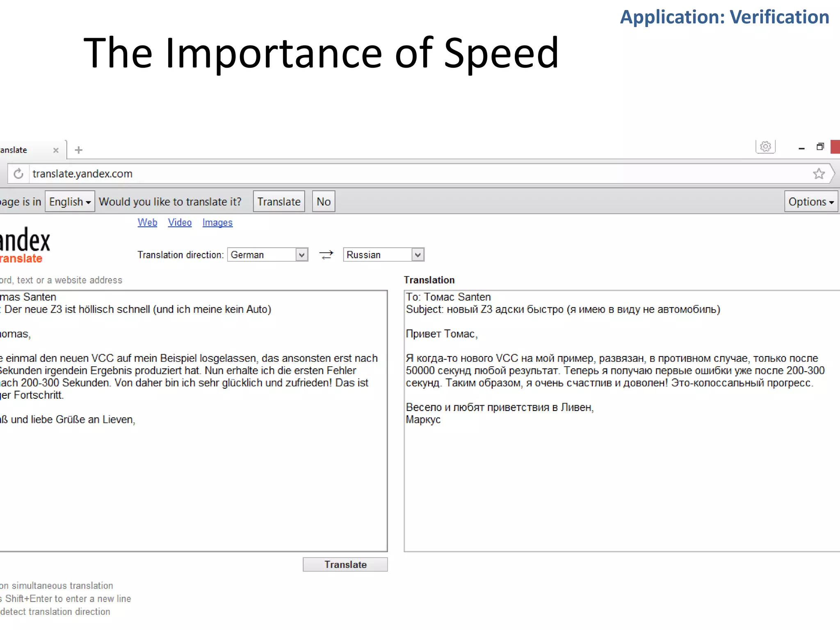The height and width of the screenshot is (630, 840).
Task: Click the 'Translation' heading above the output
Action: click(x=429, y=280)
